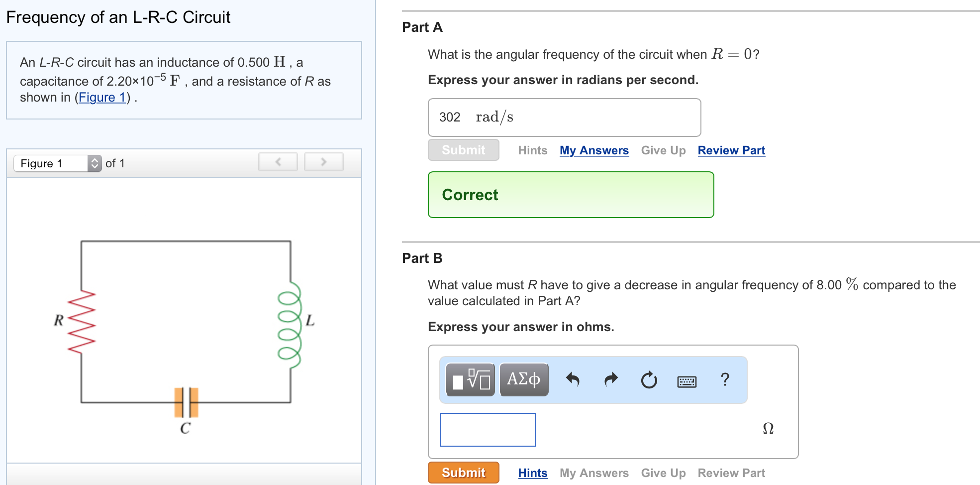Screen dimensions: 980x485
Task: Open Hints for Part B
Action: (532, 473)
